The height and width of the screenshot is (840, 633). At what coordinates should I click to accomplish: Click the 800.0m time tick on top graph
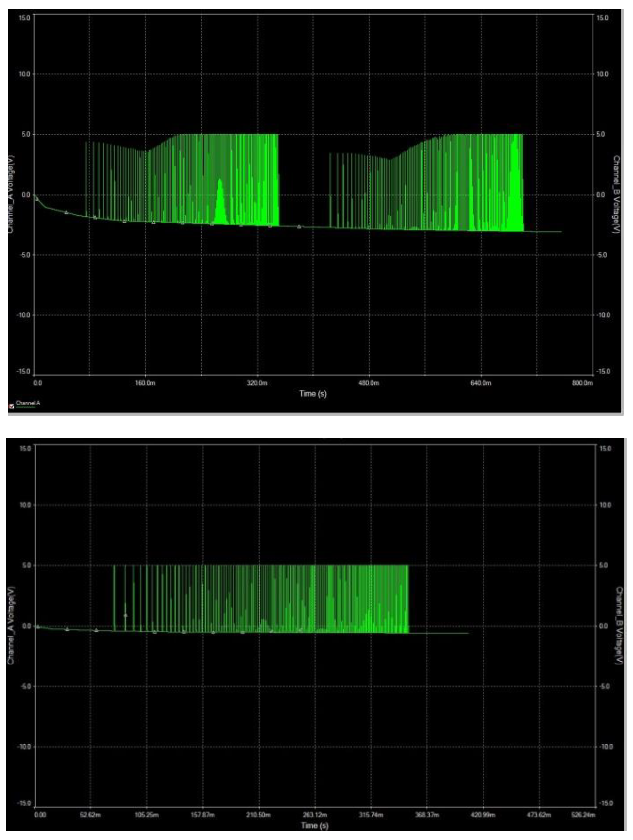(x=582, y=383)
